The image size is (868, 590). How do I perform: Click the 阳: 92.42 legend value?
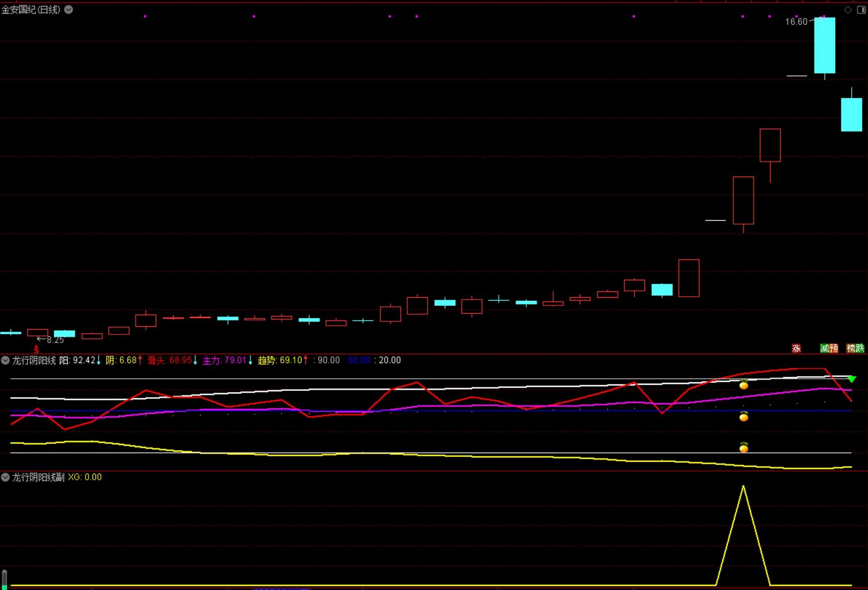77,360
